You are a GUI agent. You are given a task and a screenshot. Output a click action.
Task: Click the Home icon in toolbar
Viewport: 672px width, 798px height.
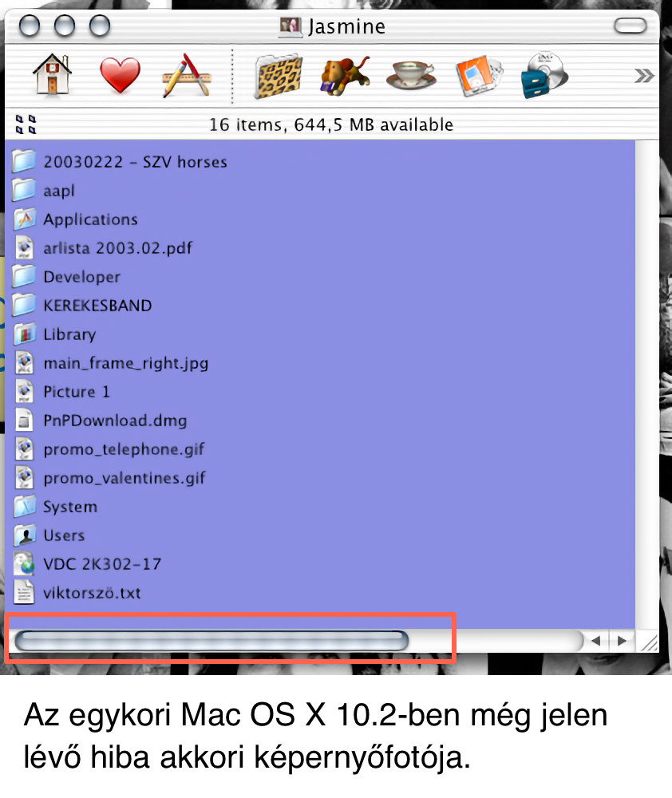click(x=52, y=75)
